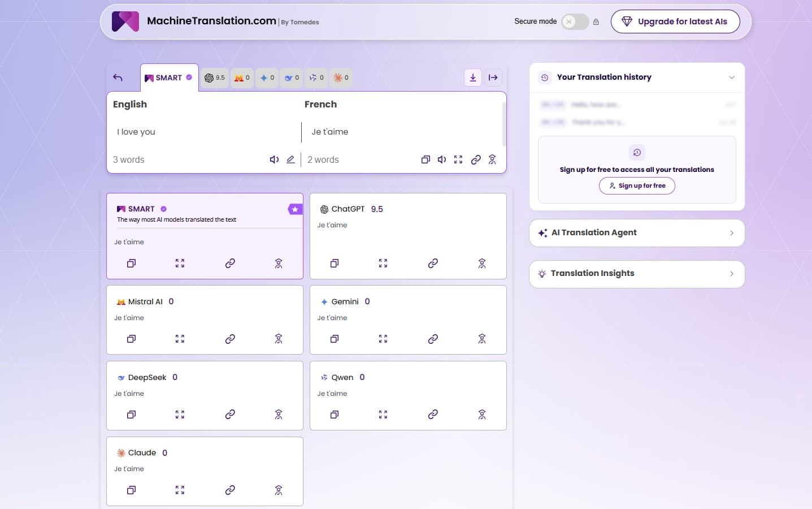Copy the French translation in top panel
The height and width of the screenshot is (509, 812).
(425, 159)
